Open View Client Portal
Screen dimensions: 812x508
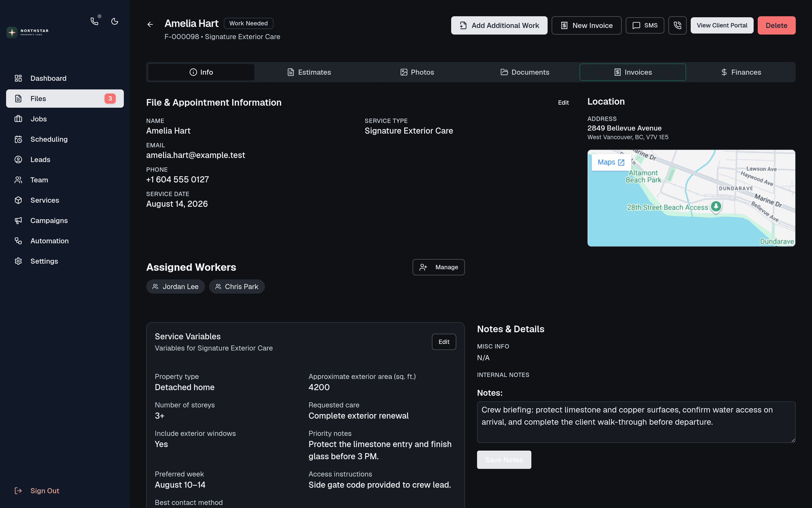click(x=722, y=26)
